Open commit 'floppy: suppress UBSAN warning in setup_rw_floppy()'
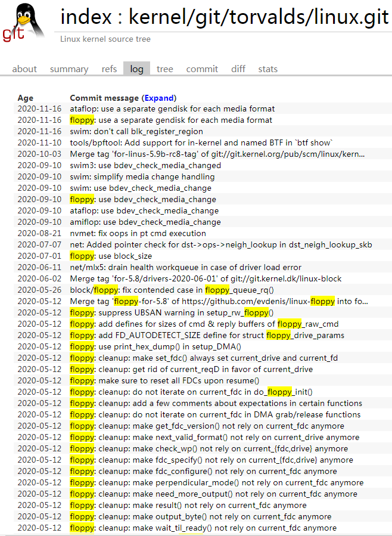Viewport: 392px width, 536px height. pos(172,312)
